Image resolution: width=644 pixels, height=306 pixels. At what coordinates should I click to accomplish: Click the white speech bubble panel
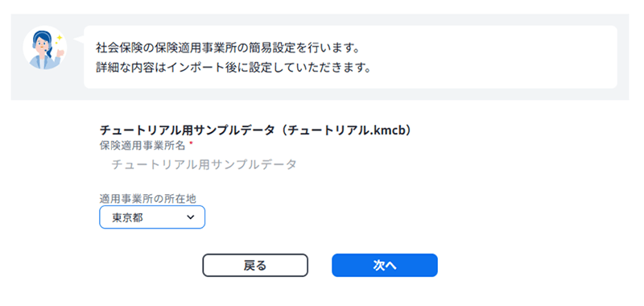350,57
